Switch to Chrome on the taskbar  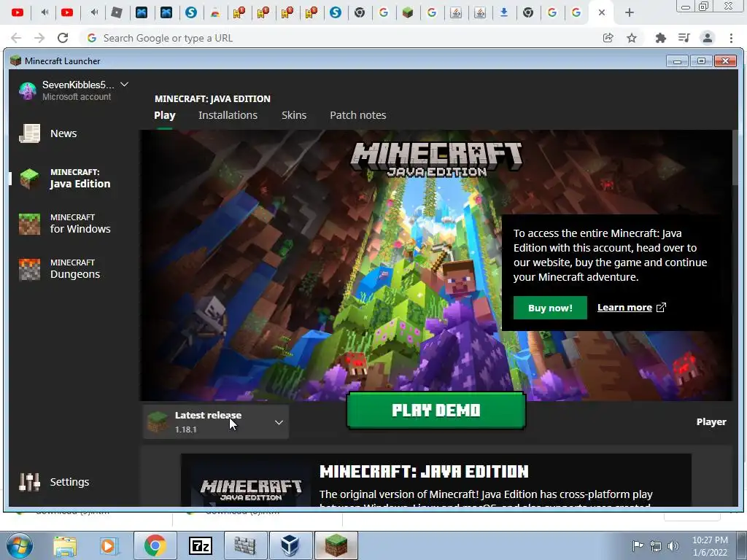(x=155, y=545)
